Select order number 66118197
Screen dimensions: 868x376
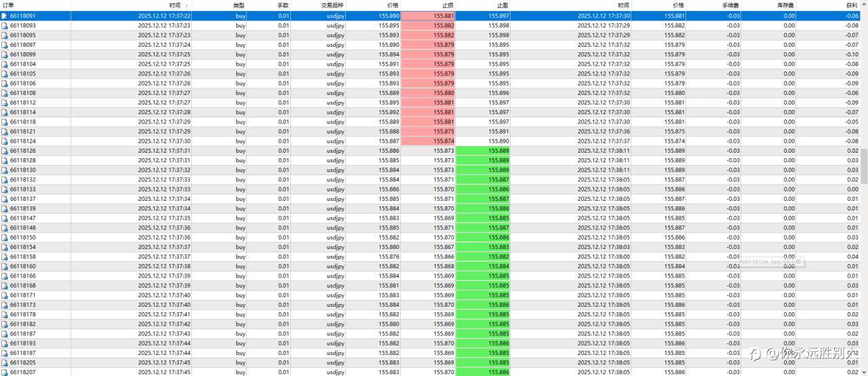[x=23, y=353]
